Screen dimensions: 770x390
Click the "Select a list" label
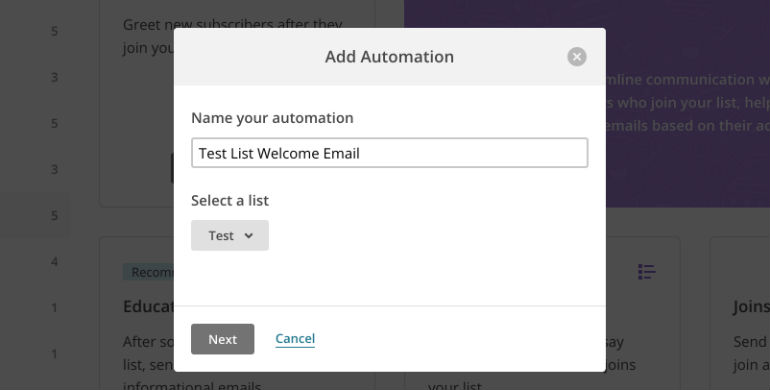tap(230, 200)
